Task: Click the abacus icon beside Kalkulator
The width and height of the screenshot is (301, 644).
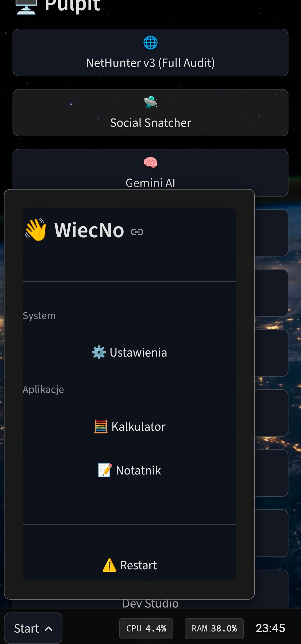Action: pyautogui.click(x=101, y=427)
